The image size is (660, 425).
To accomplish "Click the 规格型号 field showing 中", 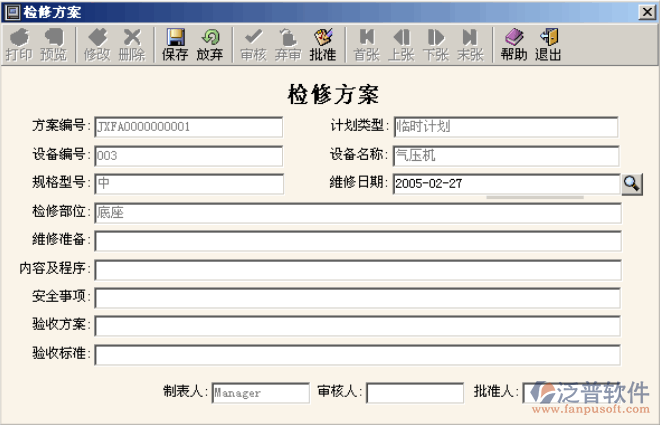I will click(189, 184).
